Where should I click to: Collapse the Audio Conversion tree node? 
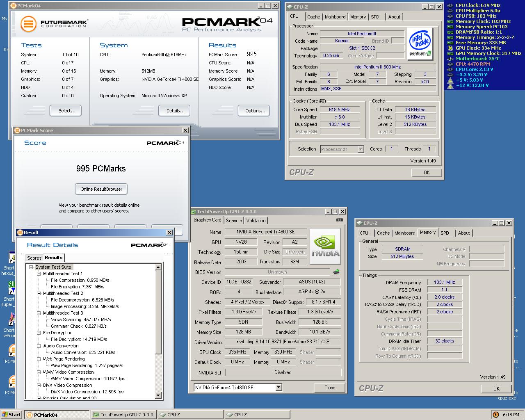(x=39, y=346)
